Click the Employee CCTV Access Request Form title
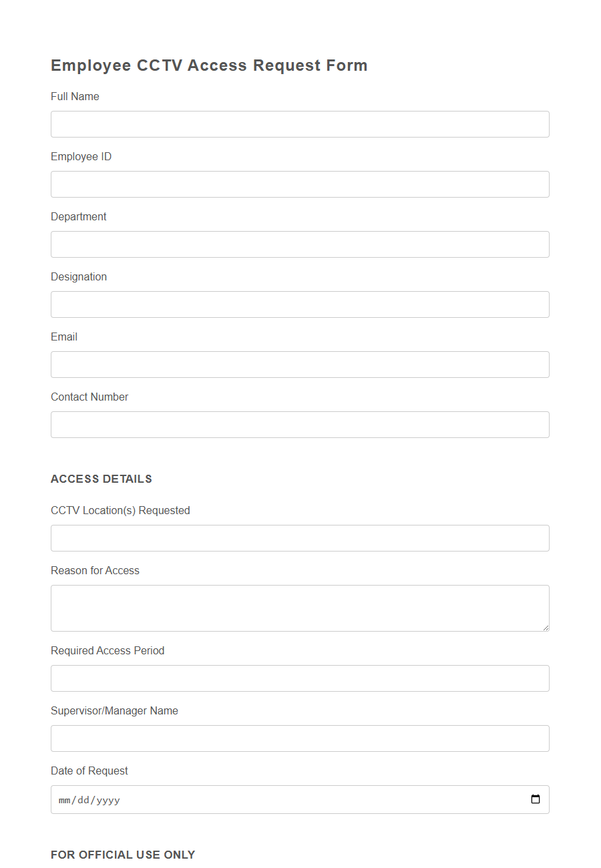This screenshot has height=868, width=601. pyautogui.click(x=209, y=65)
